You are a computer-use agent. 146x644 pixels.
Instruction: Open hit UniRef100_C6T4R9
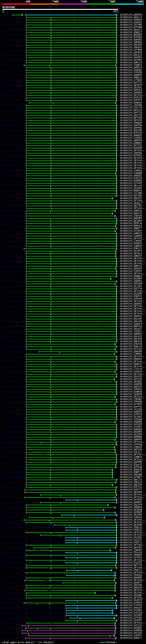131,25
